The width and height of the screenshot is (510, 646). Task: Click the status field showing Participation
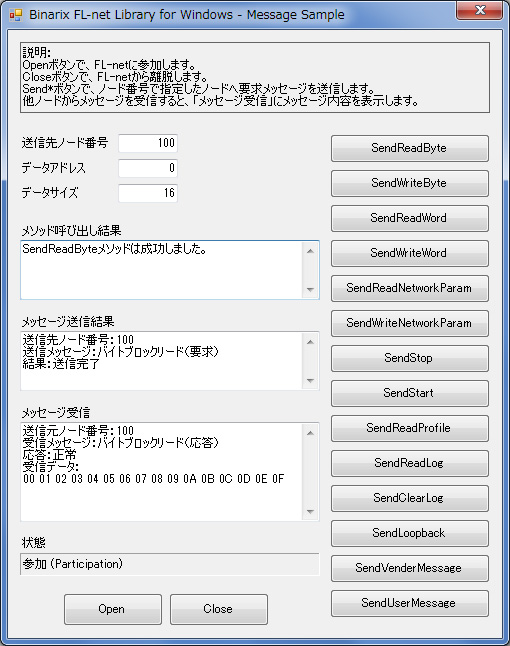click(169, 564)
